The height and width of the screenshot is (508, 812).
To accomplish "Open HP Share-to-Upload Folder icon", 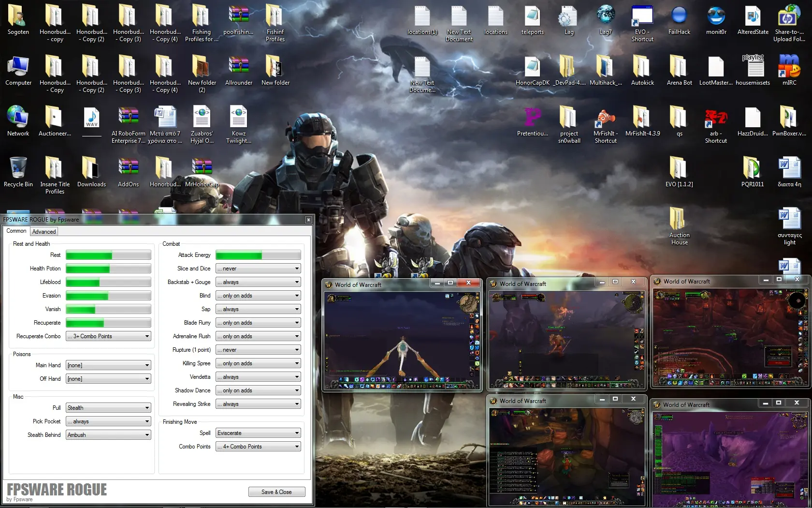I will 789,23.
